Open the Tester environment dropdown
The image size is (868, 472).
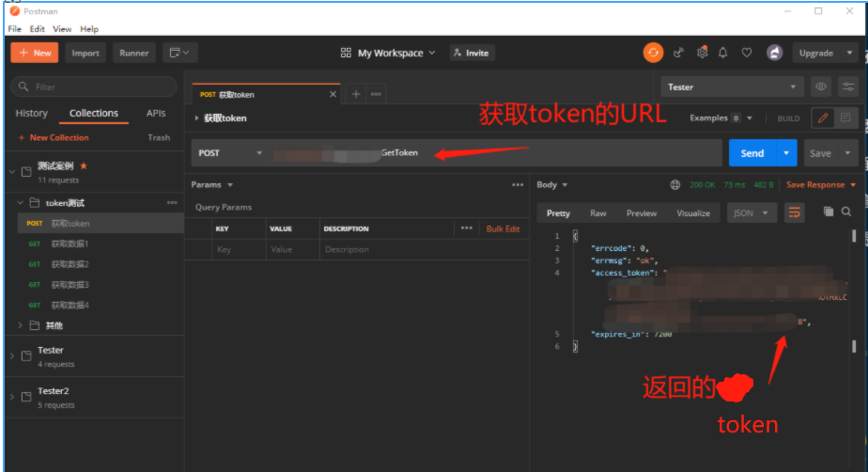click(733, 87)
